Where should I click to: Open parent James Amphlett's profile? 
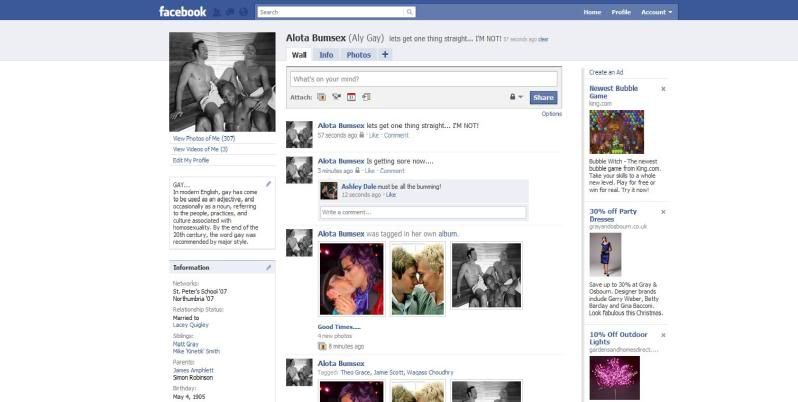tap(193, 370)
